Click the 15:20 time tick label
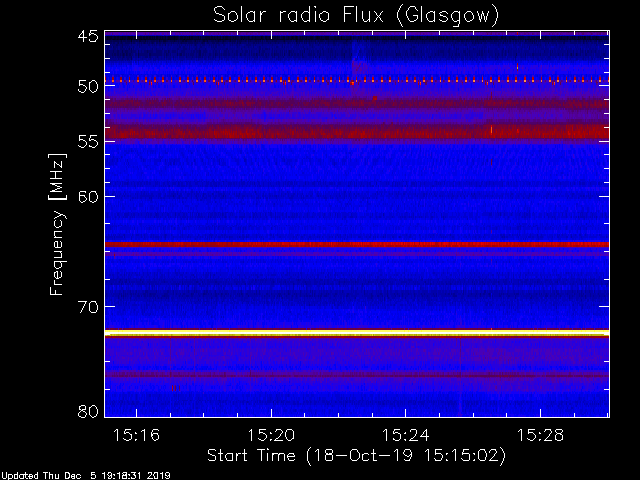The image size is (640, 480). coord(271,435)
